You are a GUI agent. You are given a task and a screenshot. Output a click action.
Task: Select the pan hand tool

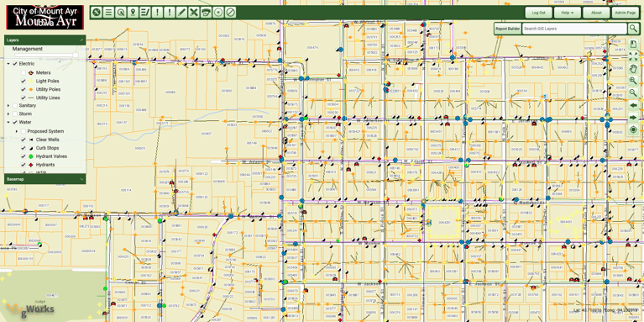(x=633, y=68)
